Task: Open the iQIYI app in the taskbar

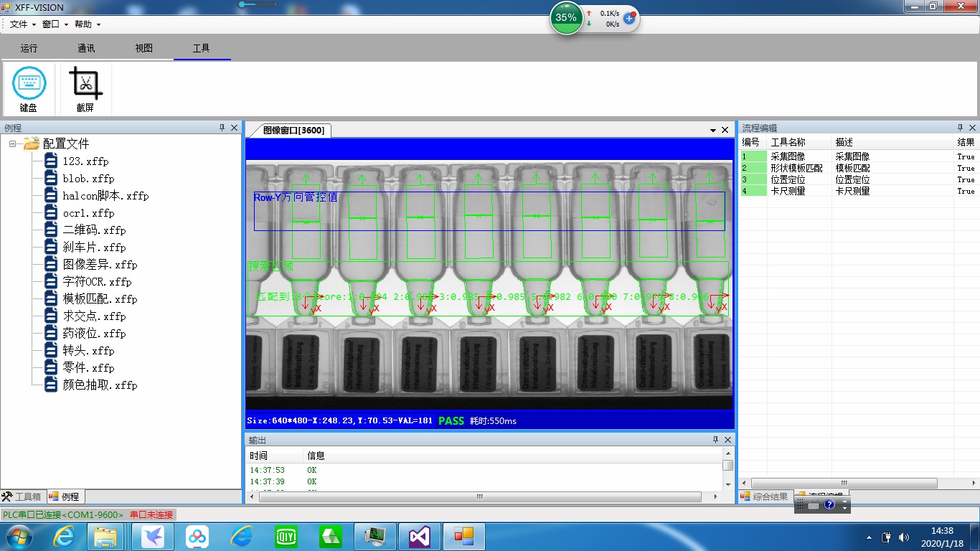Action: click(x=286, y=536)
